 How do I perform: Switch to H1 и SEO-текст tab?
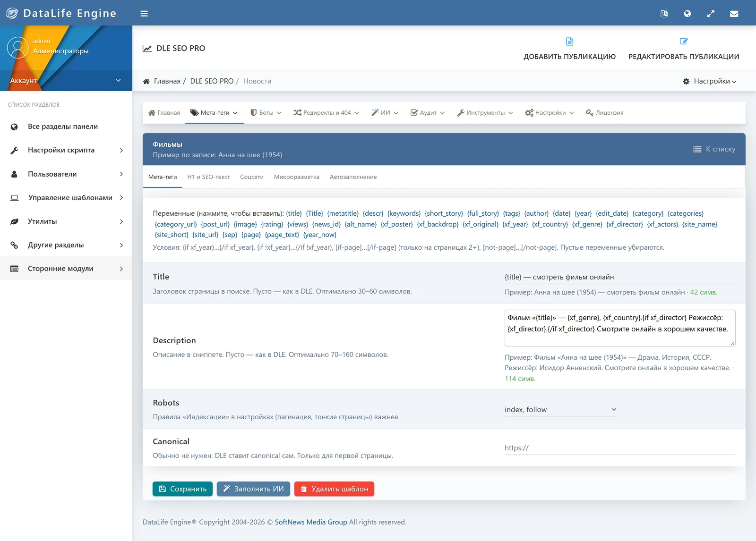pos(208,177)
